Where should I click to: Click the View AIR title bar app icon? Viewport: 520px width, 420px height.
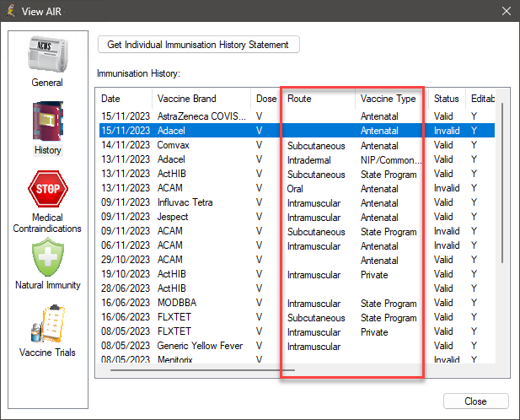[12, 11]
